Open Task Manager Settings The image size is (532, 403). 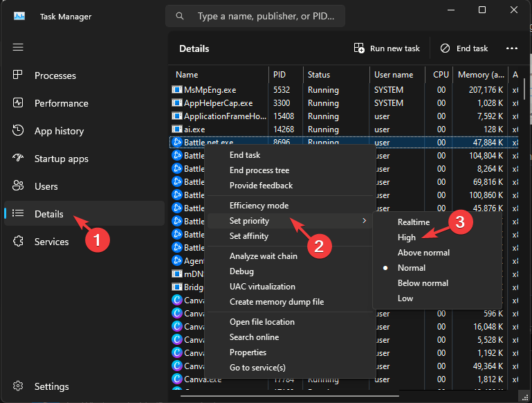[x=84, y=386]
